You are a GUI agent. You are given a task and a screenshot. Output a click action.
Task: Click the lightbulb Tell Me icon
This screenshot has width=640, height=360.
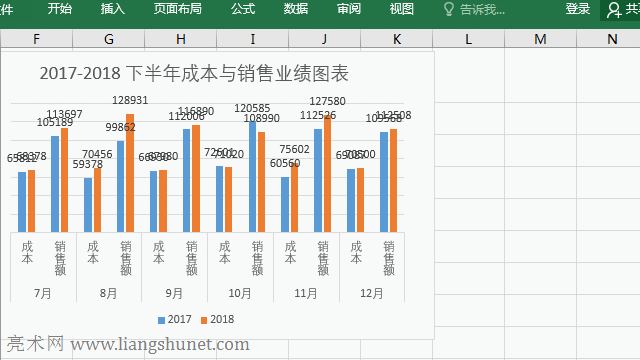point(449,9)
